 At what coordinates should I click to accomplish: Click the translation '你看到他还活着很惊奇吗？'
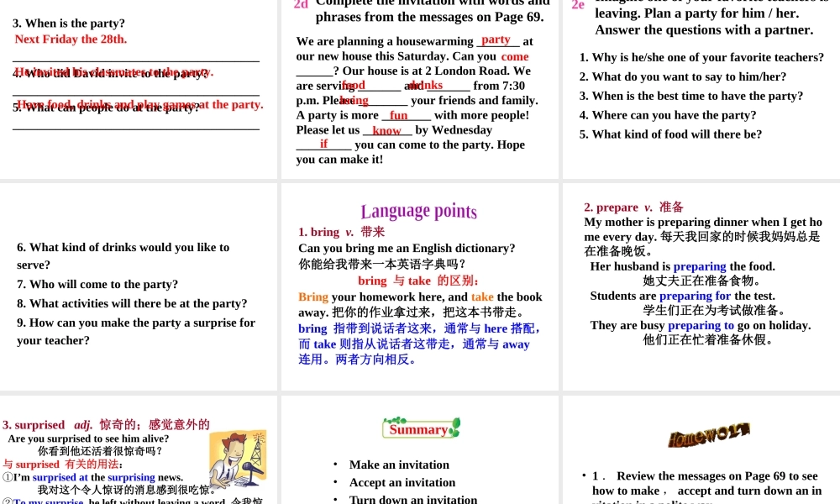click(x=100, y=452)
